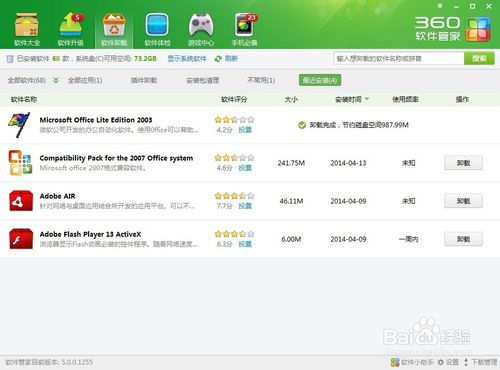Click the vote link for Adobe AIR rating
This screenshot has height=370, width=500.
[x=245, y=206]
